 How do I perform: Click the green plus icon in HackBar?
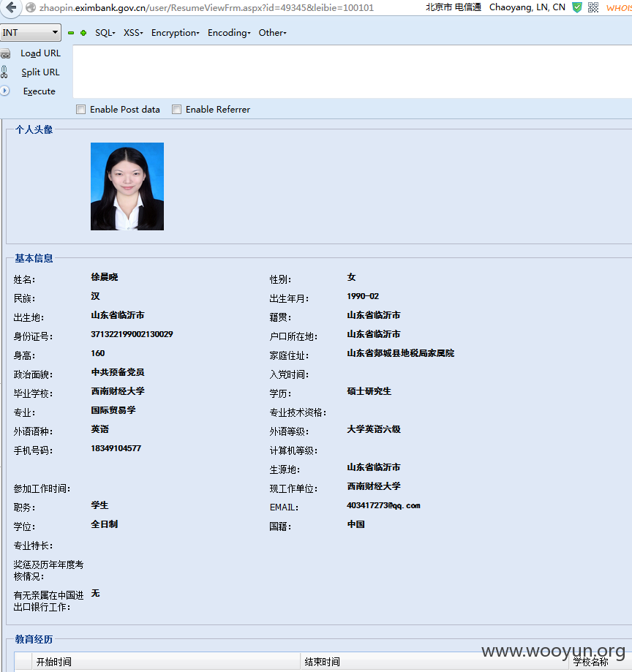(x=83, y=33)
